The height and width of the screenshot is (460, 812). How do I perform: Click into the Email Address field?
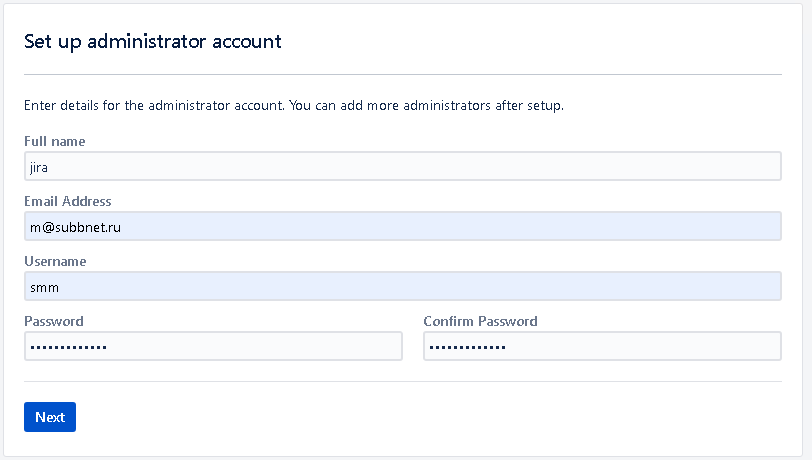point(402,226)
